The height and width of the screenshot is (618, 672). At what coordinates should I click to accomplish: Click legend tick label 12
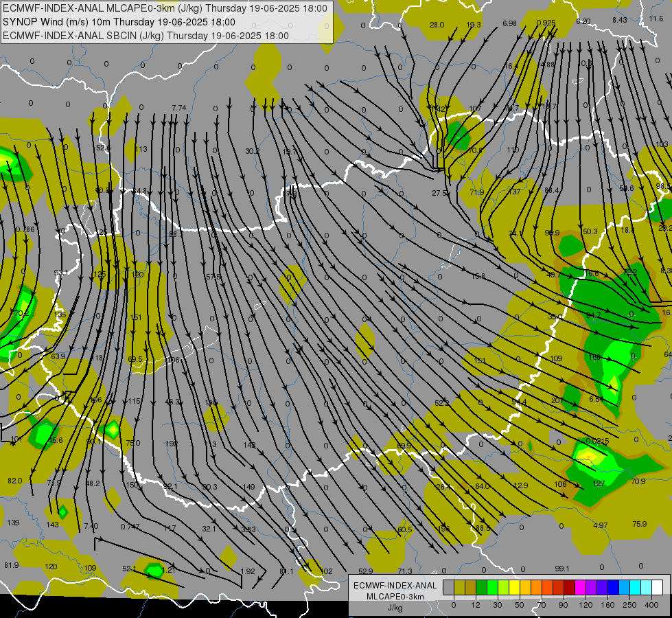tap(475, 605)
